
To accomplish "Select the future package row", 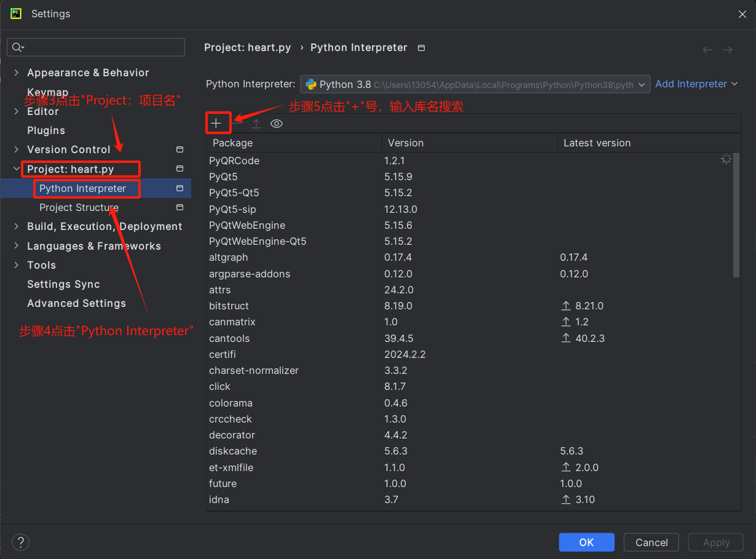I will [x=470, y=483].
